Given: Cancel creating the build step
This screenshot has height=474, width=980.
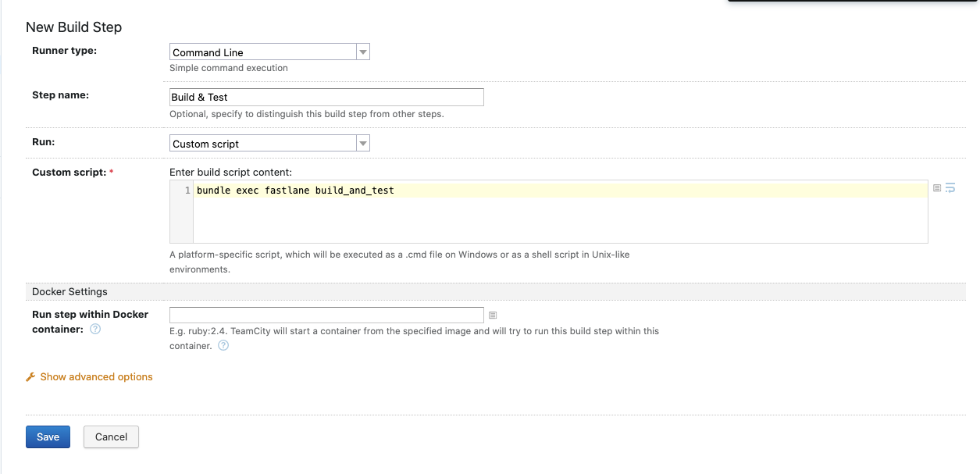Looking at the screenshot, I should 111,437.
